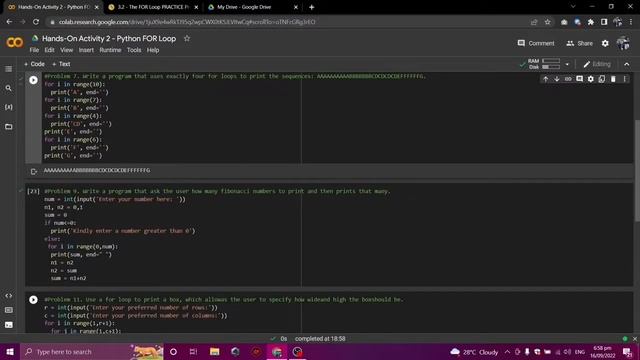Add a new Code cell
The image size is (640, 360).
(x=34, y=64)
